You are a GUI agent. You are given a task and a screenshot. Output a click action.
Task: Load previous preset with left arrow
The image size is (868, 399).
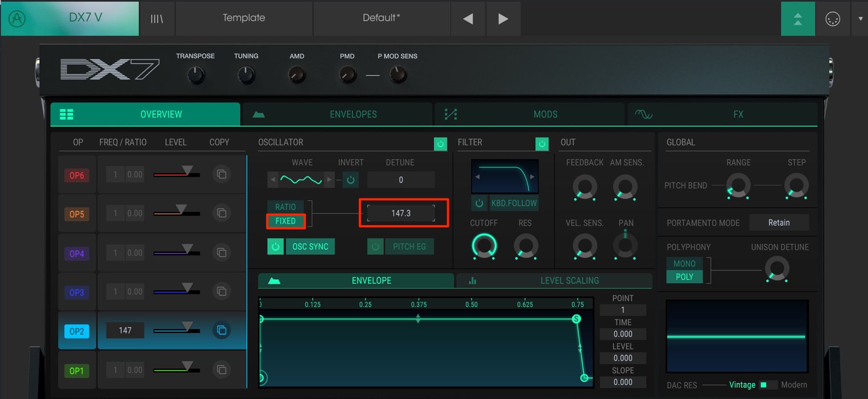tap(468, 18)
